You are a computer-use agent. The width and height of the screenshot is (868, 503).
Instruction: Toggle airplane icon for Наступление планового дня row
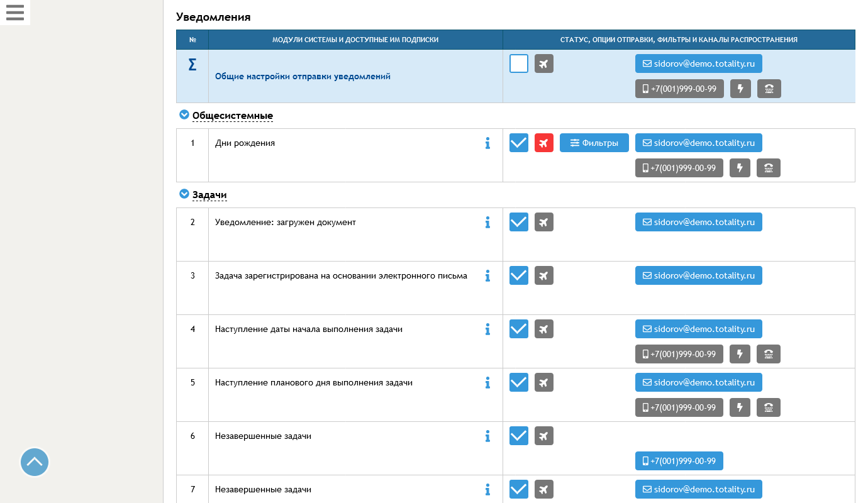coord(544,382)
